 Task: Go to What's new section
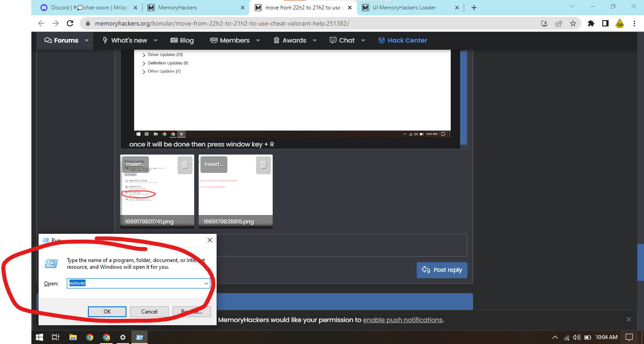(x=125, y=40)
